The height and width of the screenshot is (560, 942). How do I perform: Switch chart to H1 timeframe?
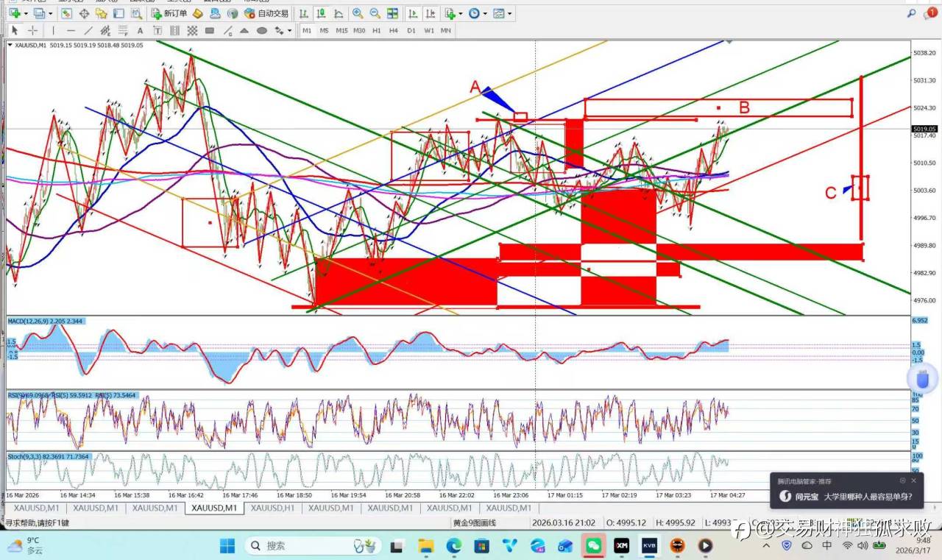click(376, 30)
